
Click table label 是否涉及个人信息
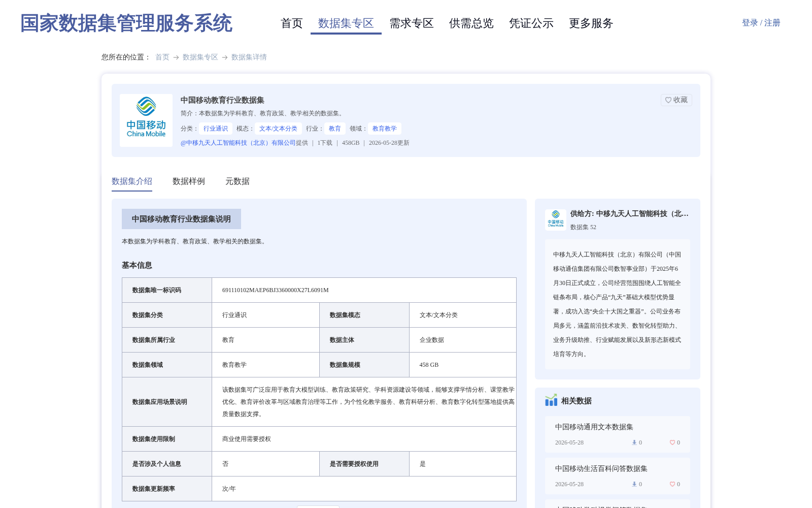[x=157, y=464]
